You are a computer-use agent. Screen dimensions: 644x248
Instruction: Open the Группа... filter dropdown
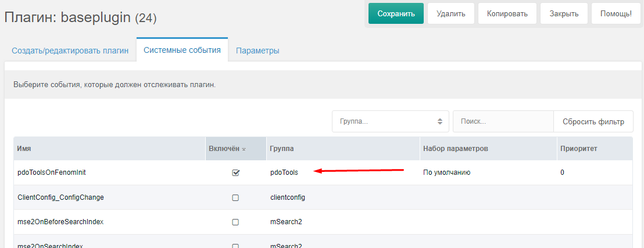coord(390,121)
